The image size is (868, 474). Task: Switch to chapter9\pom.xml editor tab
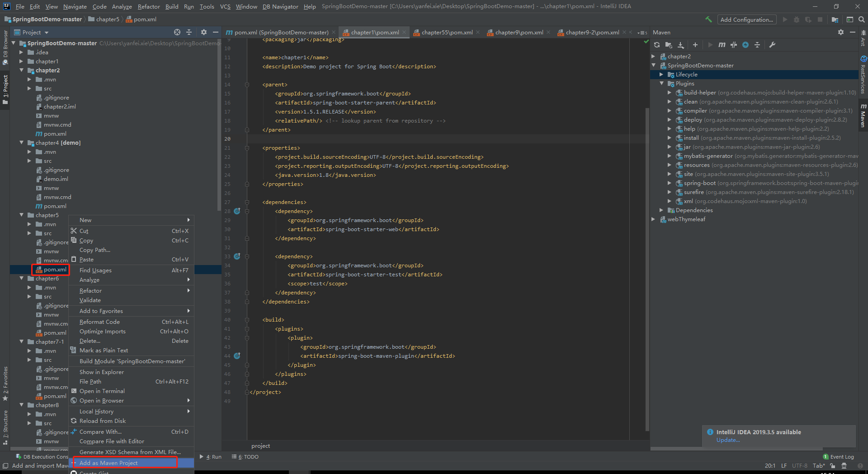click(x=519, y=32)
